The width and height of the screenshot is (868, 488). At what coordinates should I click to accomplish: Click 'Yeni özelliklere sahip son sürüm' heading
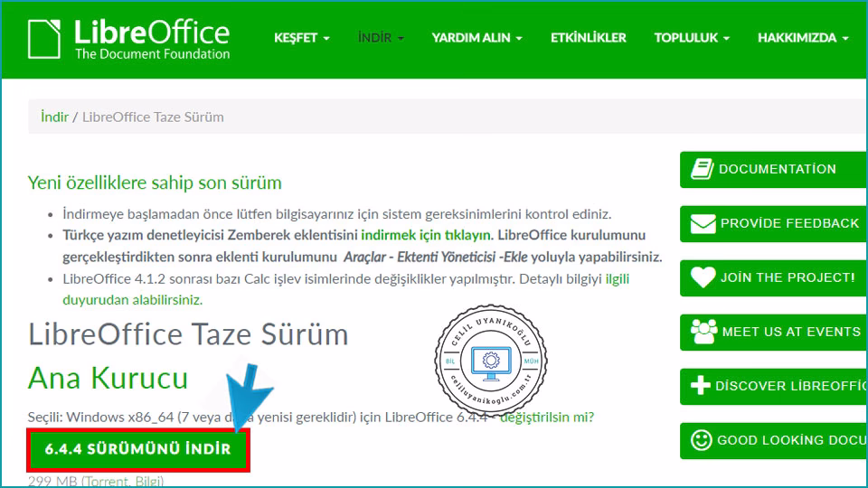click(x=155, y=183)
